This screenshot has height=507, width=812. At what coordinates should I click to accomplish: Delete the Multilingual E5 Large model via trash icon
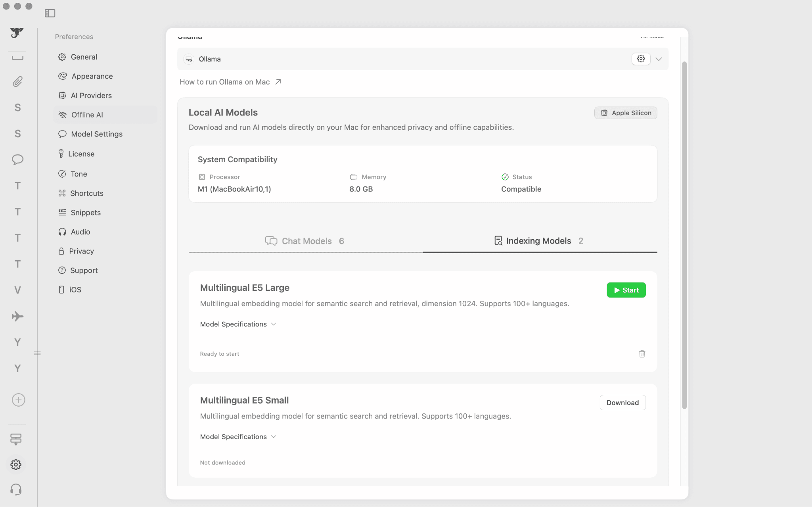(x=642, y=353)
